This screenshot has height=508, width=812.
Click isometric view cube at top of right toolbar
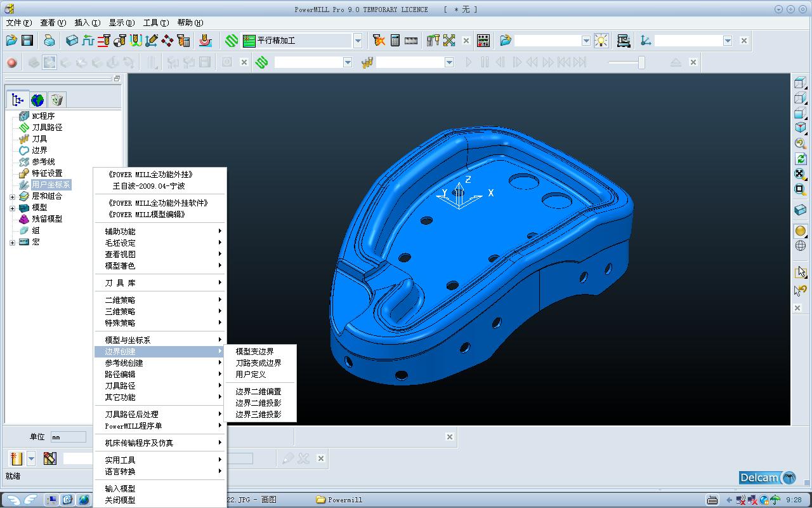pyautogui.click(x=801, y=83)
